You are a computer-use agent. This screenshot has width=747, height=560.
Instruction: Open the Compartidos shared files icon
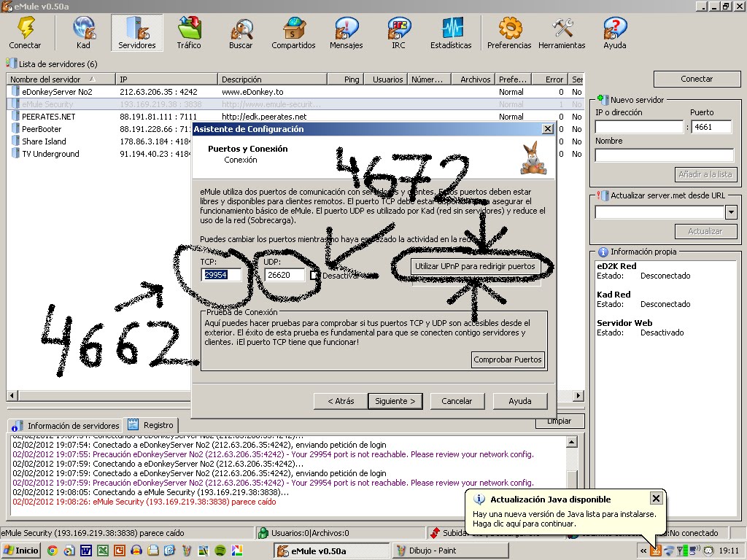(293, 32)
